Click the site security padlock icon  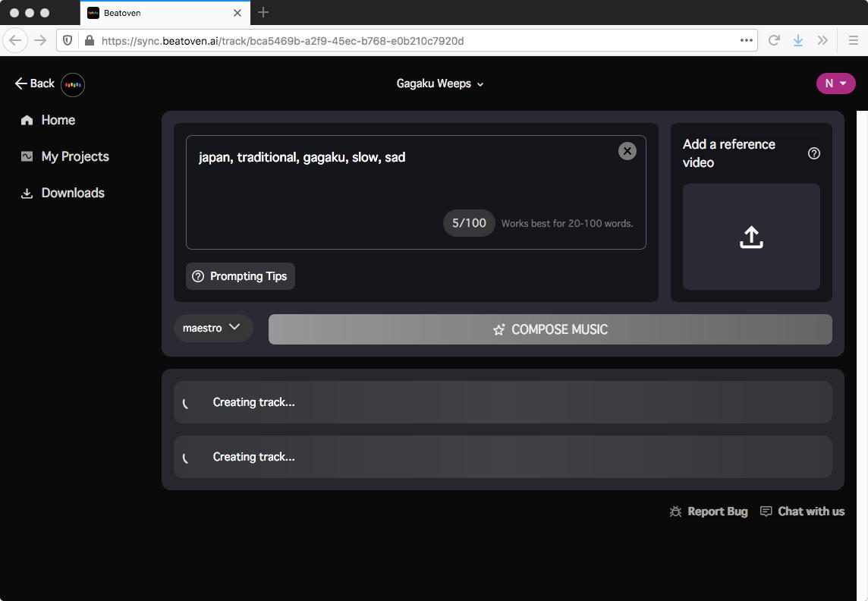89,40
